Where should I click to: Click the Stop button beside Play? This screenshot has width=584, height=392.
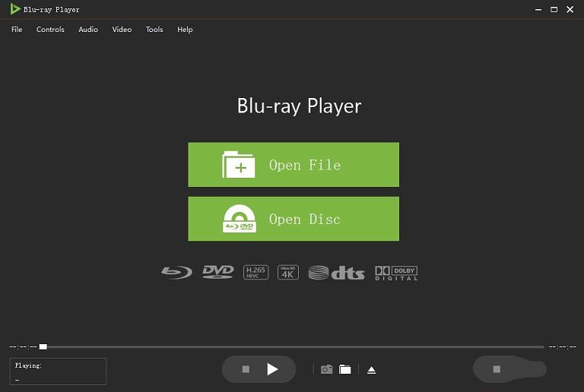tap(246, 369)
